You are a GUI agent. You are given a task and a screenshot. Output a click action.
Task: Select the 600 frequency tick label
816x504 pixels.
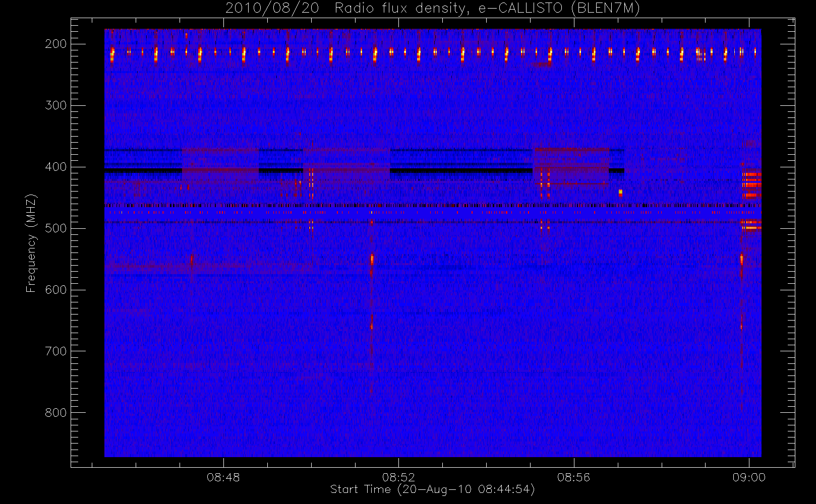(56, 290)
